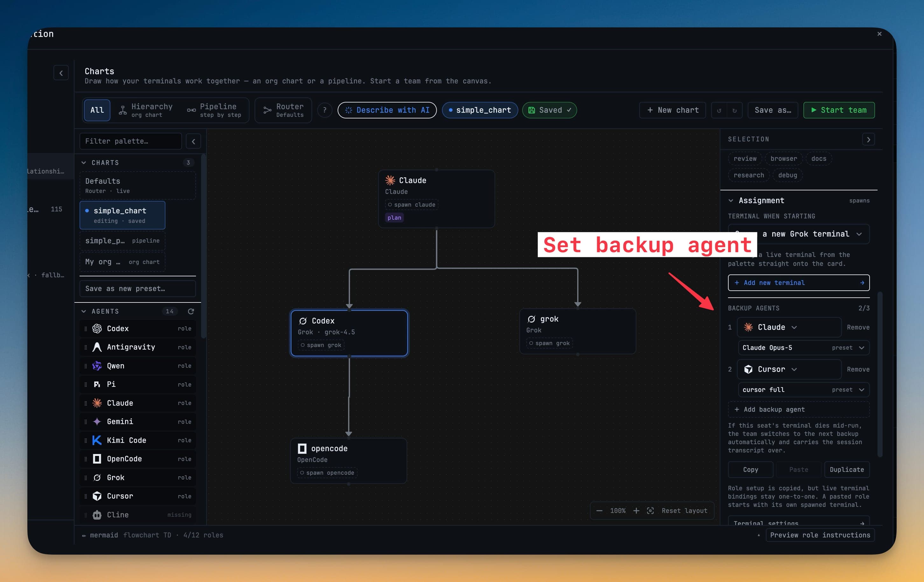The image size is (924, 582).
Task: Zoom in the canvas with the plus icon
Action: (636, 511)
